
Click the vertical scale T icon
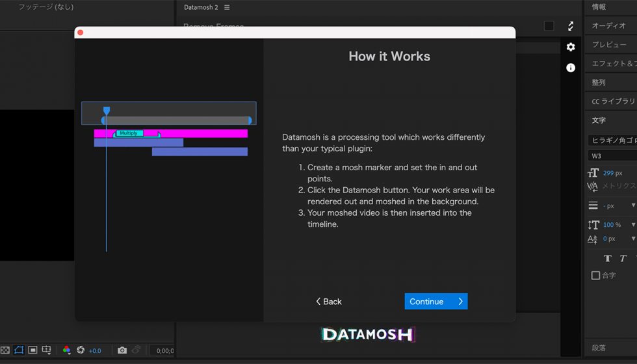tap(593, 225)
